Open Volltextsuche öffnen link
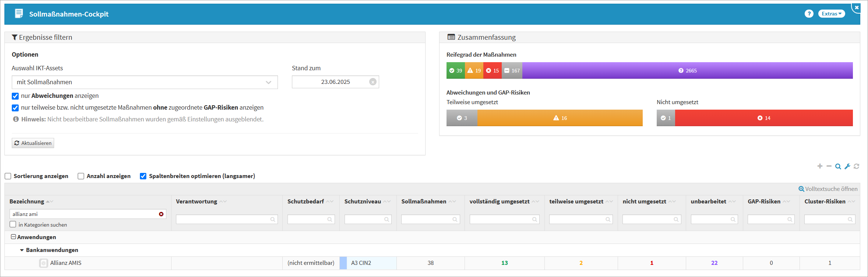This screenshot has height=277, width=868. 828,189
